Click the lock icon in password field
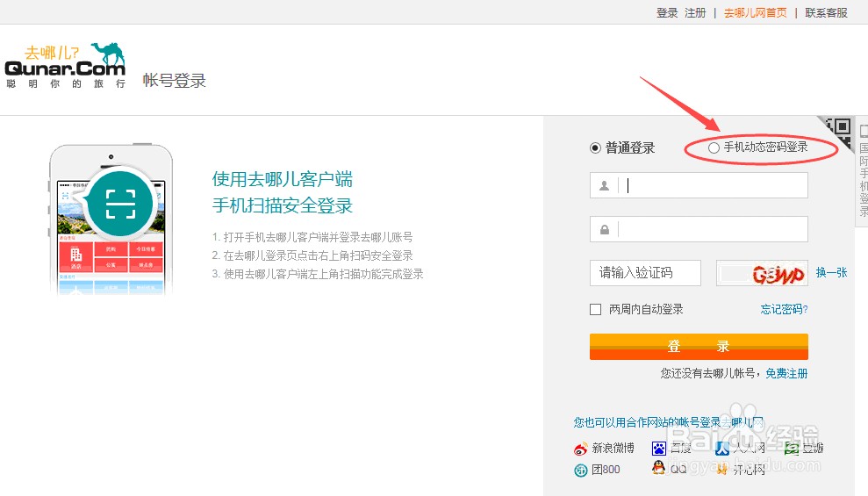Image resolution: width=868 pixels, height=496 pixels. click(605, 229)
